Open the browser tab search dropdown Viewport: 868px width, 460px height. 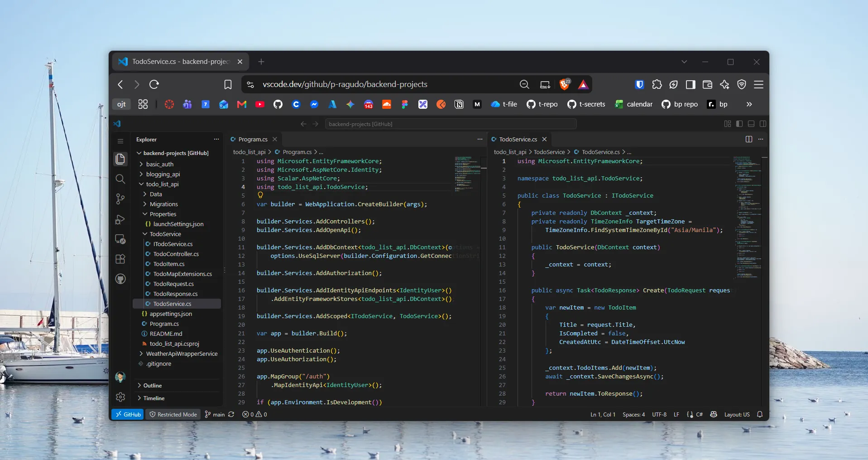[684, 62]
